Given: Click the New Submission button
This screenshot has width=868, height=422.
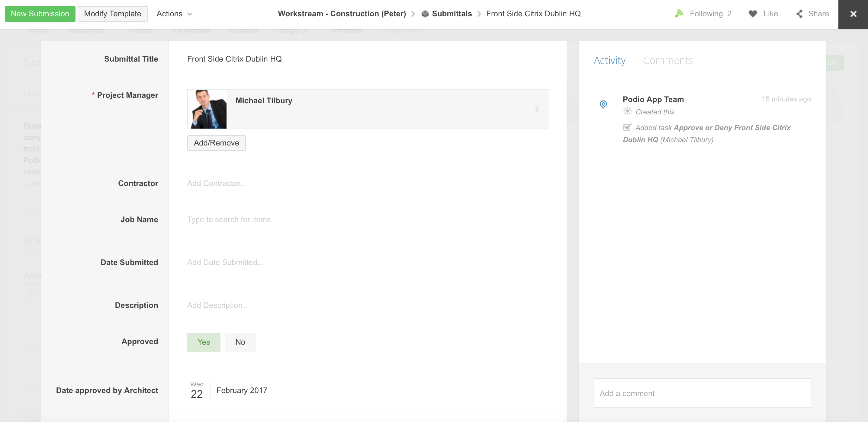Looking at the screenshot, I should [40, 14].
